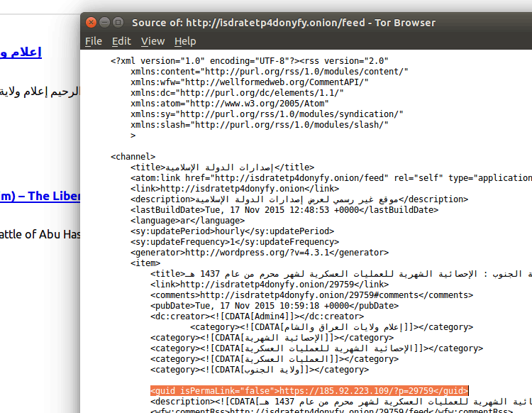Close the source viewer window
This screenshot has width=532, height=413.
[x=91, y=23]
